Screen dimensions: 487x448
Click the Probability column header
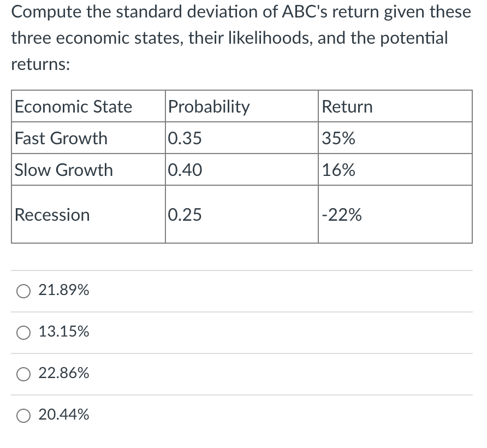pyautogui.click(x=209, y=107)
